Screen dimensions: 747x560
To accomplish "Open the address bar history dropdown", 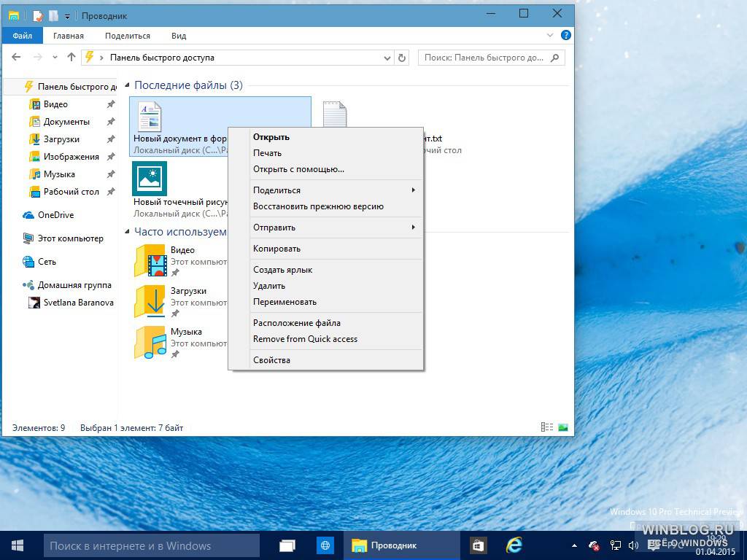I will pos(387,58).
